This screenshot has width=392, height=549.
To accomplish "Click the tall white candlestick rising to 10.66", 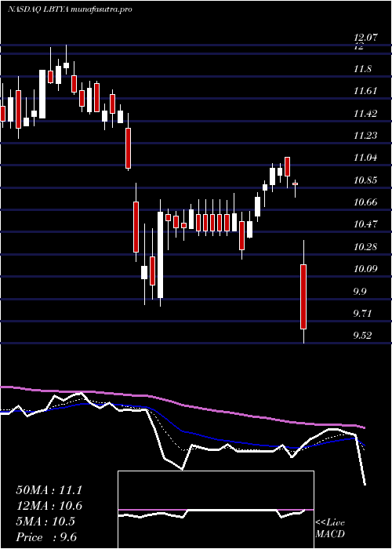I will [x=160, y=255].
